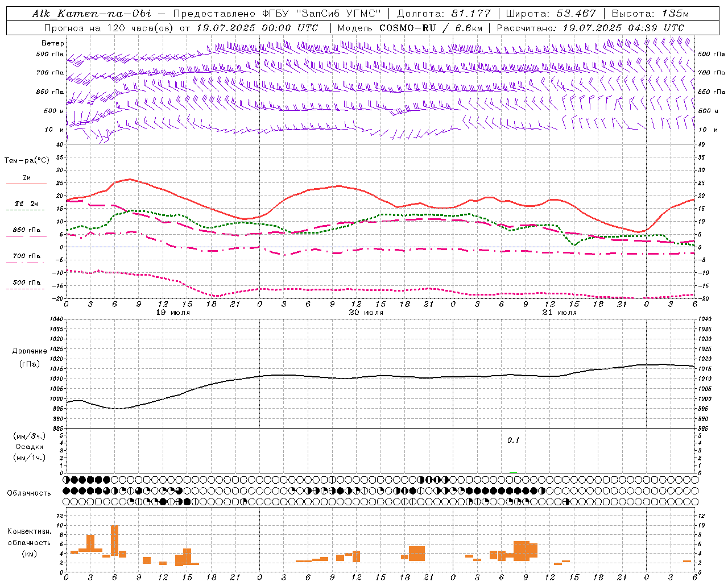Click the "19 июля" date label

coord(174,313)
